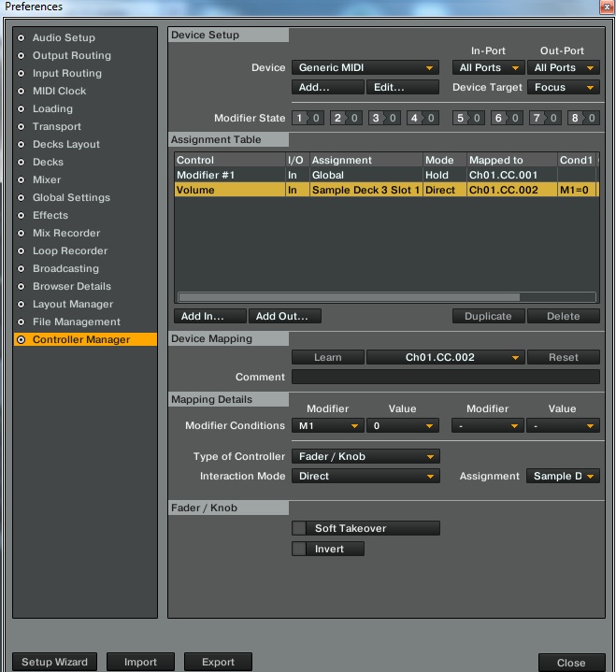Click the assignment table horizontal scrollbar
616x672 pixels.
click(349, 297)
